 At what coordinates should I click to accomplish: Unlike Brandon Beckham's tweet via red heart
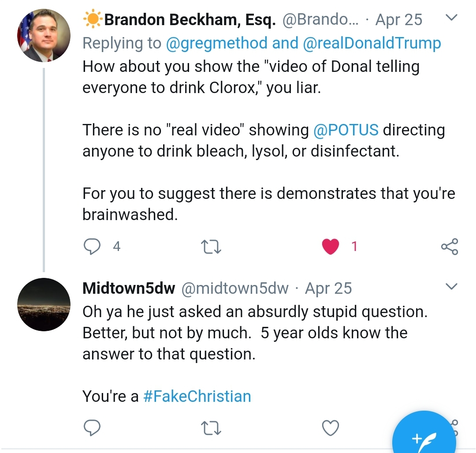[330, 247]
